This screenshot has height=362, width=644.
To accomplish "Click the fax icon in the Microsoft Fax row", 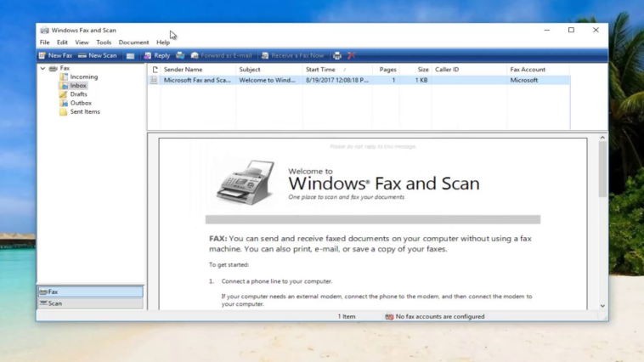I will tap(154, 80).
